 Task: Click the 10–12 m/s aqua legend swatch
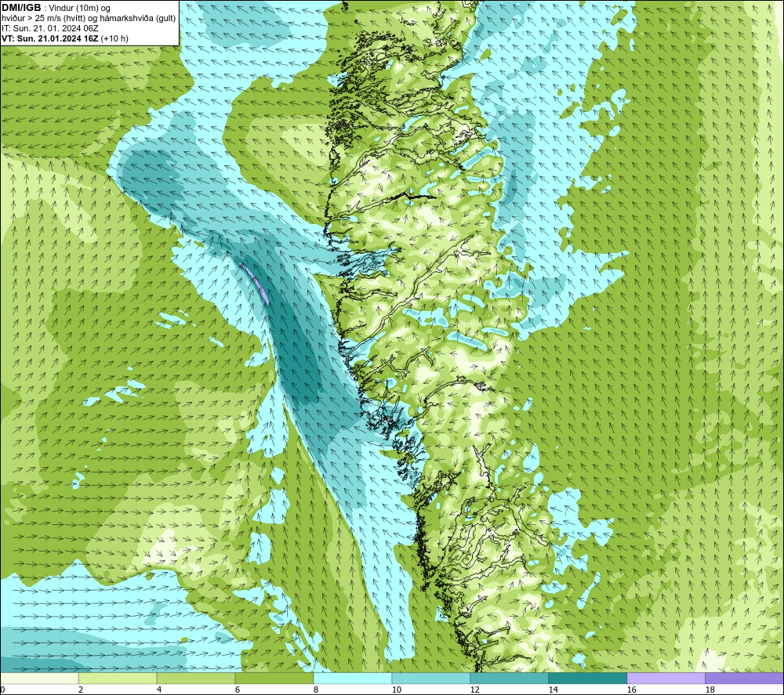coord(431,679)
